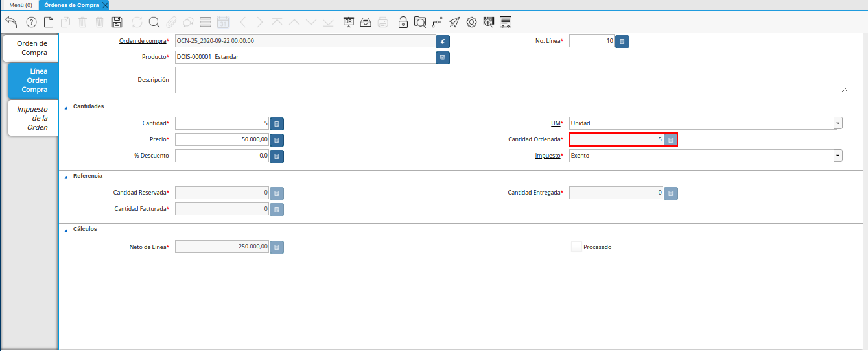Open calculator button next to Precio field
The height and width of the screenshot is (351, 868).
(277, 139)
